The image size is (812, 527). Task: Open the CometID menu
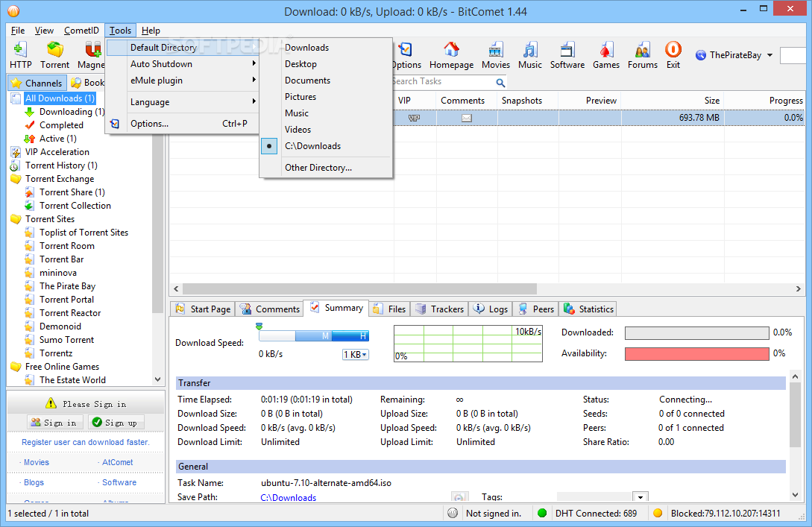81,31
